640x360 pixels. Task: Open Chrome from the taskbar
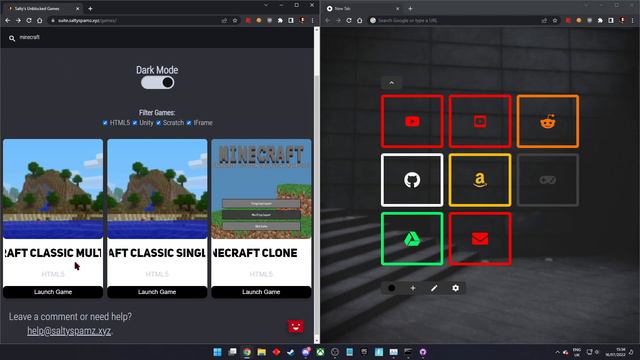[x=247, y=352]
